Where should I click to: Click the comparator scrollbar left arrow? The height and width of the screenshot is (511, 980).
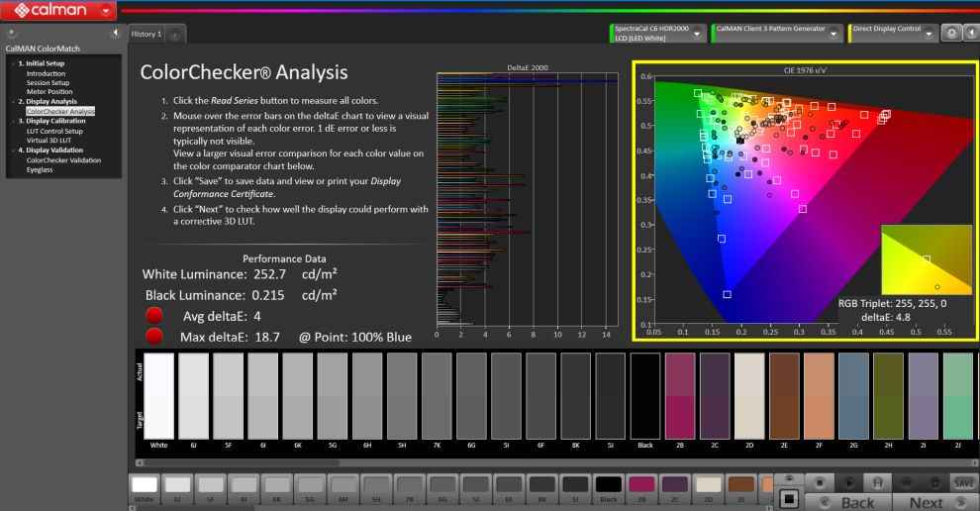tap(140, 462)
